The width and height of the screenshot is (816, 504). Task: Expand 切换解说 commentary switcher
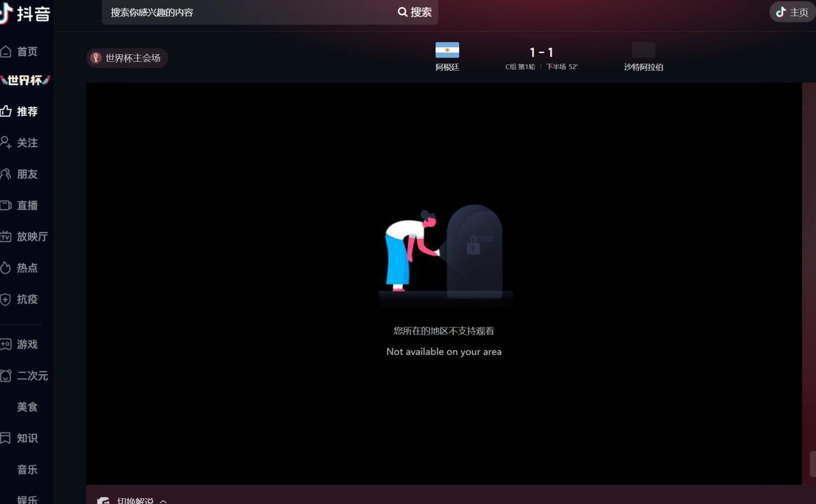(133, 500)
